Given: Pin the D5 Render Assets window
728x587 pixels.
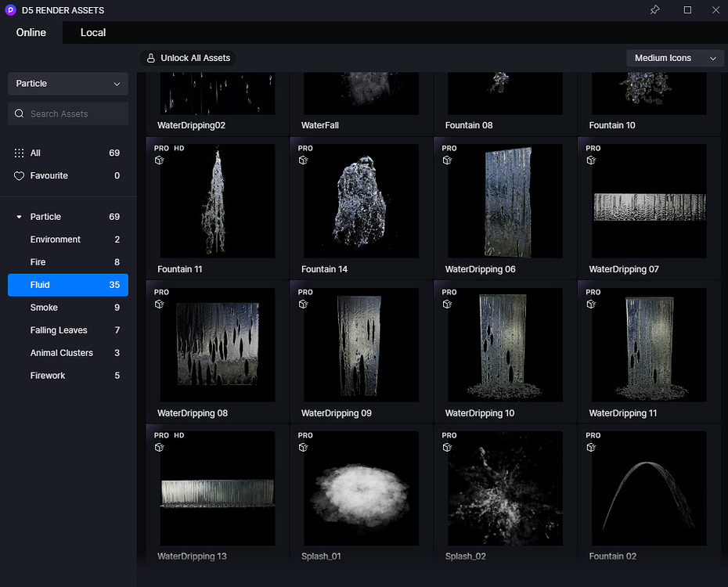Looking at the screenshot, I should [x=654, y=9].
